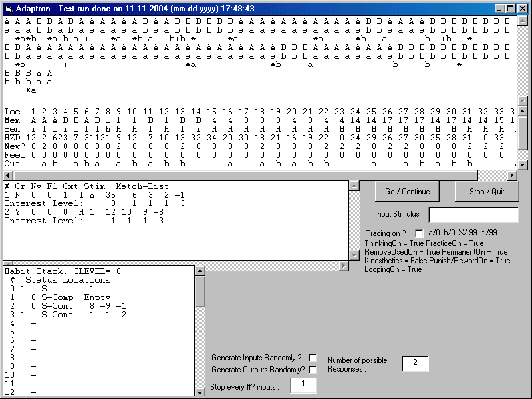Click up arrow of the top log scrollbar

[523, 21]
